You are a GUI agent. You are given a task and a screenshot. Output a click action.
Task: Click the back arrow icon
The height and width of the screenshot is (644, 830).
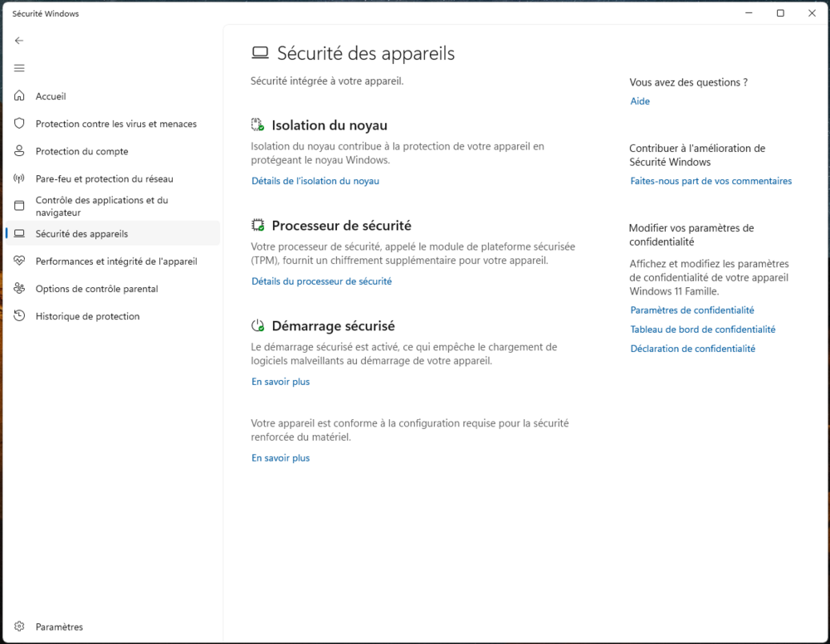point(19,41)
